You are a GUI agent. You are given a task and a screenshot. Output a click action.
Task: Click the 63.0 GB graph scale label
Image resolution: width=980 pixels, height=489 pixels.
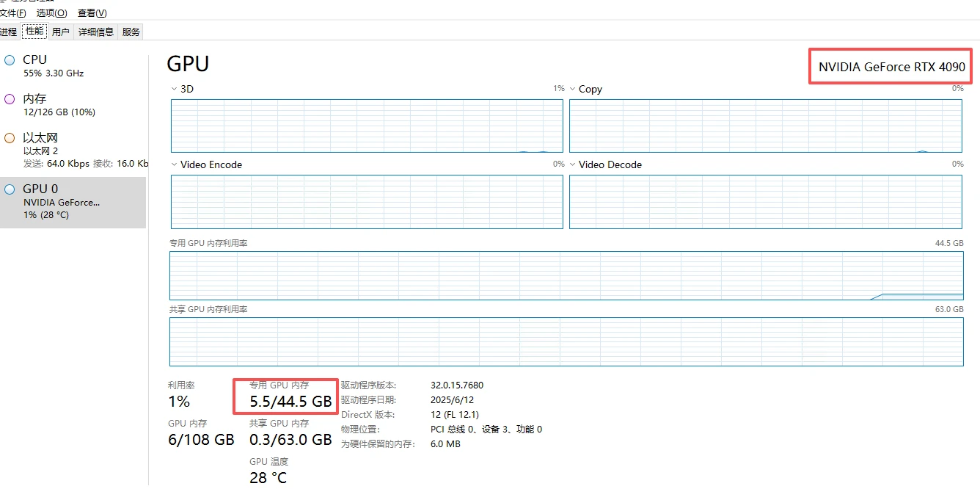[948, 309]
